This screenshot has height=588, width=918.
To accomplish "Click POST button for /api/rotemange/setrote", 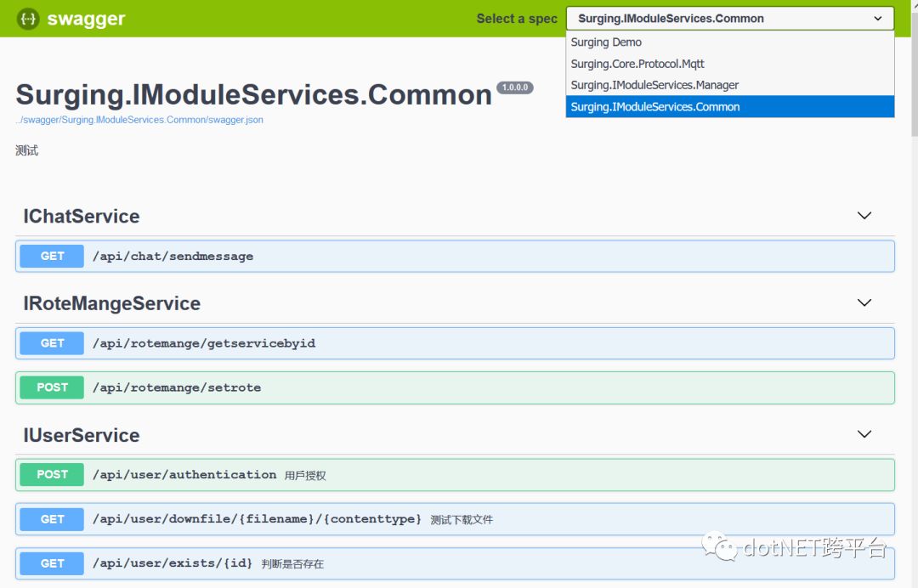I will coord(52,387).
